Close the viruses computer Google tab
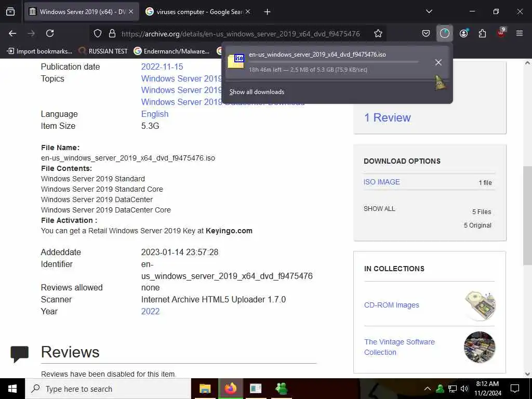 248,11
